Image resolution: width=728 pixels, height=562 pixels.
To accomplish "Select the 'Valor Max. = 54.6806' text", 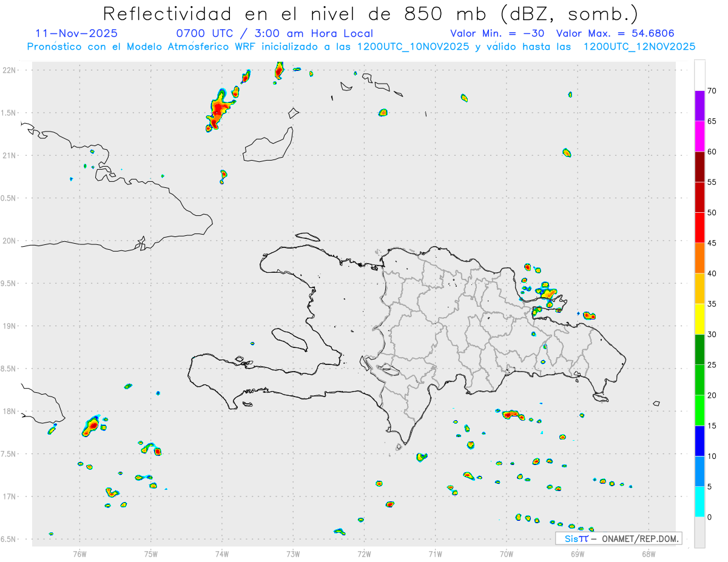I will [x=615, y=33].
